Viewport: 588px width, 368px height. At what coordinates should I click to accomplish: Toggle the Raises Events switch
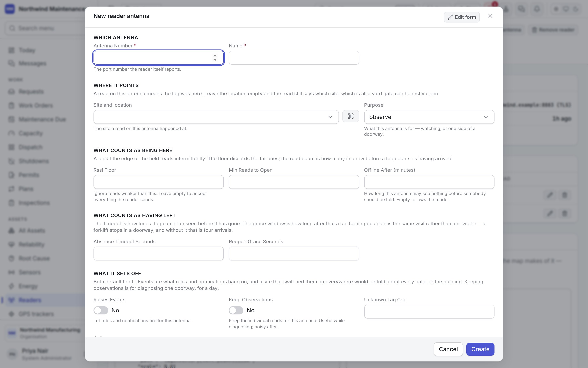point(101,310)
